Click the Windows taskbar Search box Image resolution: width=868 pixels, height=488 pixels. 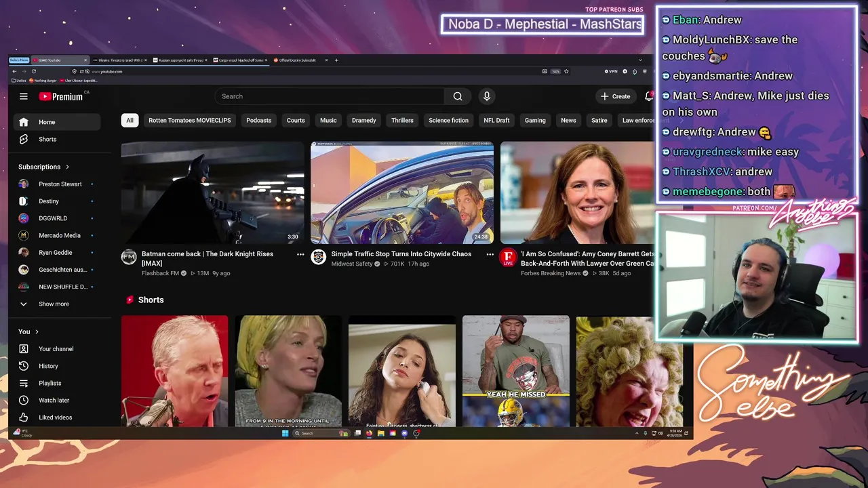coord(321,433)
